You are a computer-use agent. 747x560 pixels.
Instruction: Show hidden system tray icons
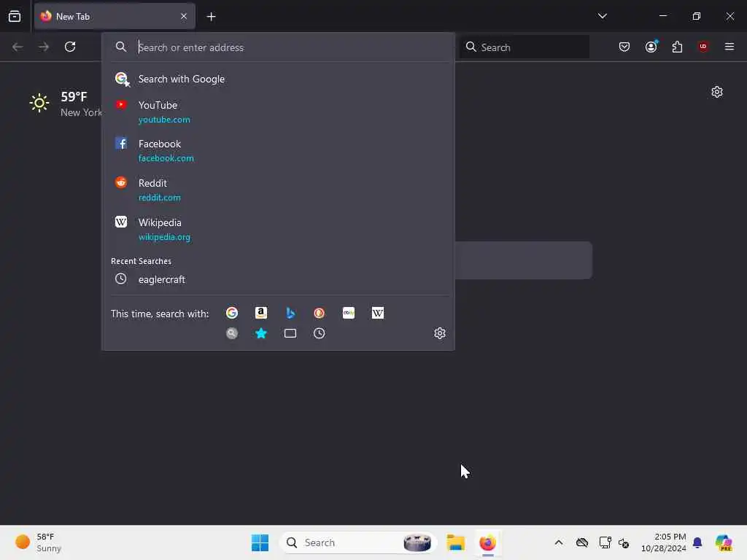click(559, 542)
